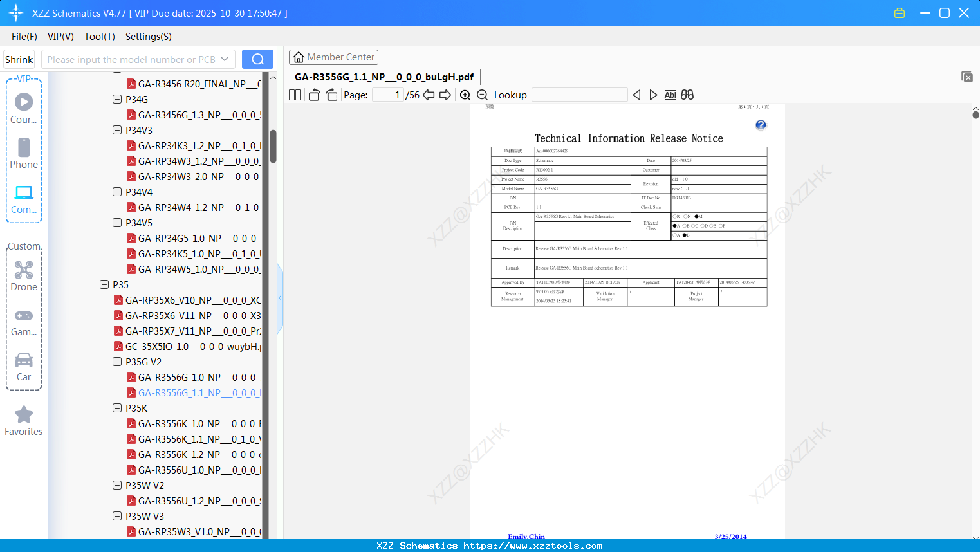Select highlighted GA-R3556G_1.1_NP file

tap(194, 393)
